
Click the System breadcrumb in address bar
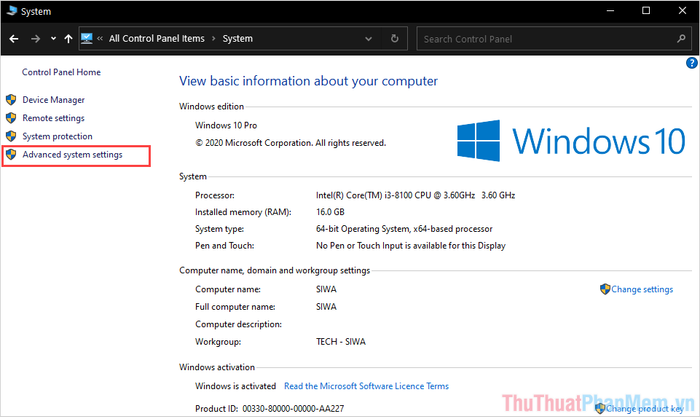238,38
